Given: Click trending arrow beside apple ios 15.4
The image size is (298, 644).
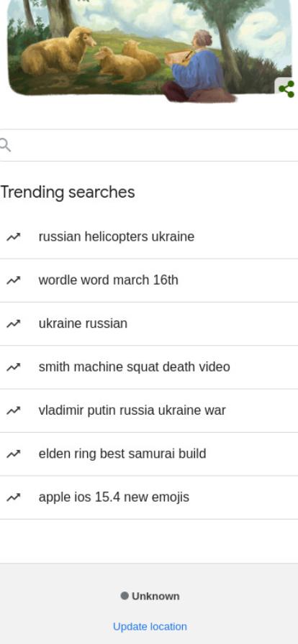Looking at the screenshot, I should coord(13,497).
